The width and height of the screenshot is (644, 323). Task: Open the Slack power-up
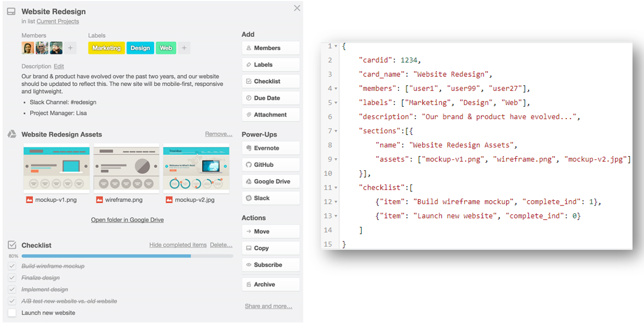click(x=270, y=198)
